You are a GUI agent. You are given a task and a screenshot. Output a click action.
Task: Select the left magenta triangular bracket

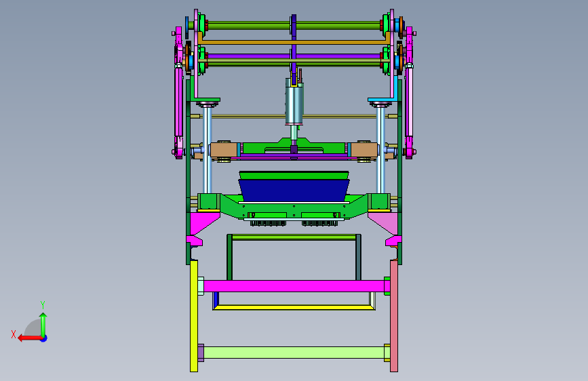click(x=201, y=221)
